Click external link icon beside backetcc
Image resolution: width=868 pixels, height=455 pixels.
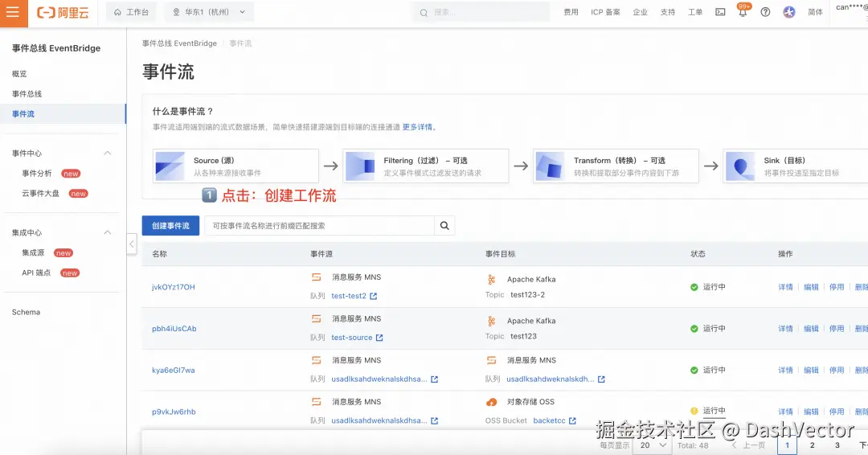click(x=572, y=420)
